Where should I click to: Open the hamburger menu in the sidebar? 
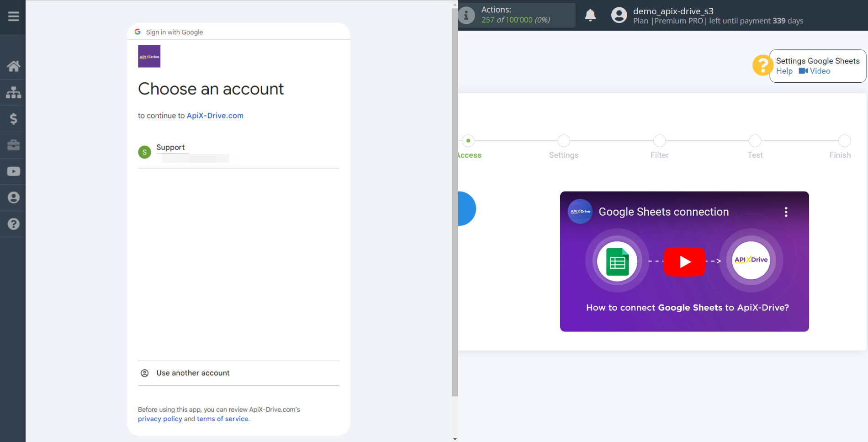[x=13, y=16]
